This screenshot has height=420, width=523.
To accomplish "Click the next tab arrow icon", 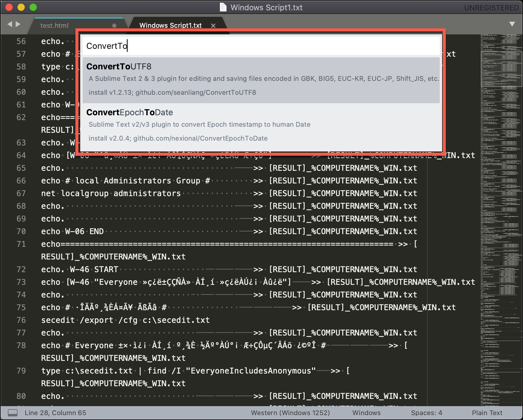I will [x=18, y=24].
